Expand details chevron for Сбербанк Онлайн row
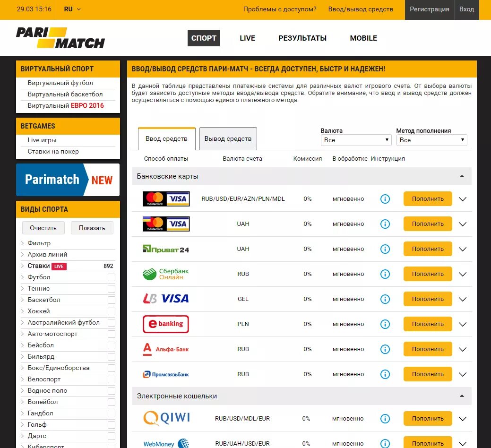491x448 pixels. click(x=463, y=274)
